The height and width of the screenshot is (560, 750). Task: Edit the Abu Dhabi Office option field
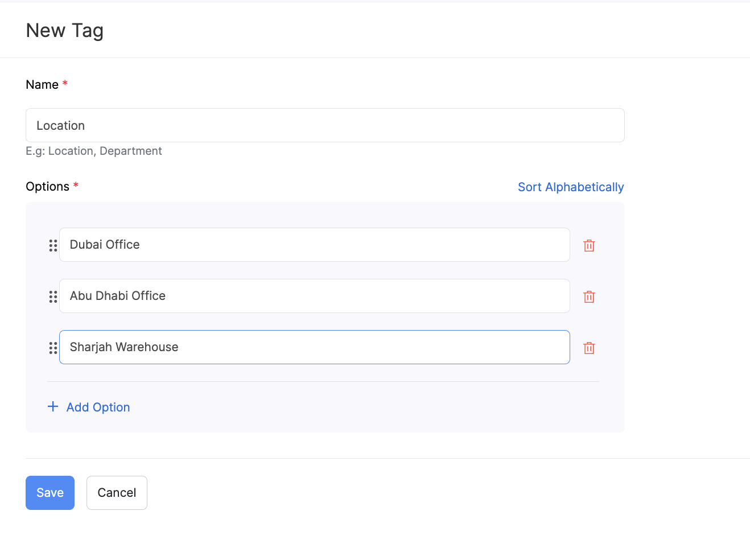[x=314, y=296]
